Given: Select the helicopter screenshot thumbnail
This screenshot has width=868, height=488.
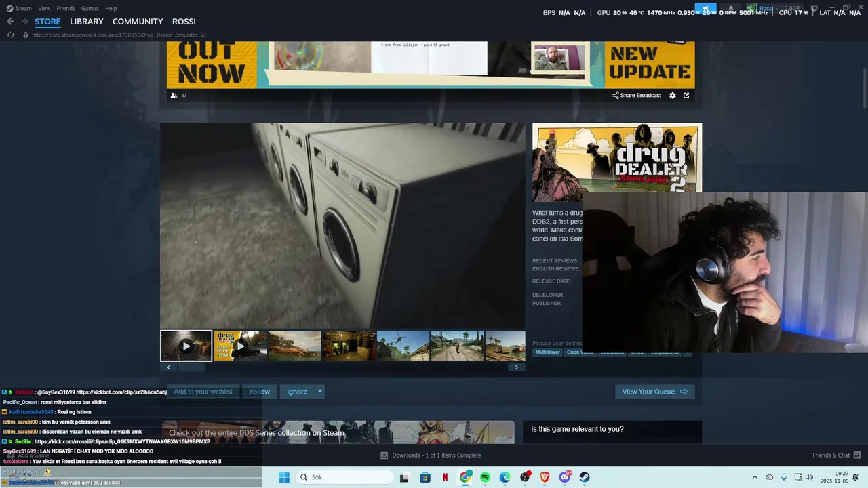Looking at the screenshot, I should [x=403, y=346].
